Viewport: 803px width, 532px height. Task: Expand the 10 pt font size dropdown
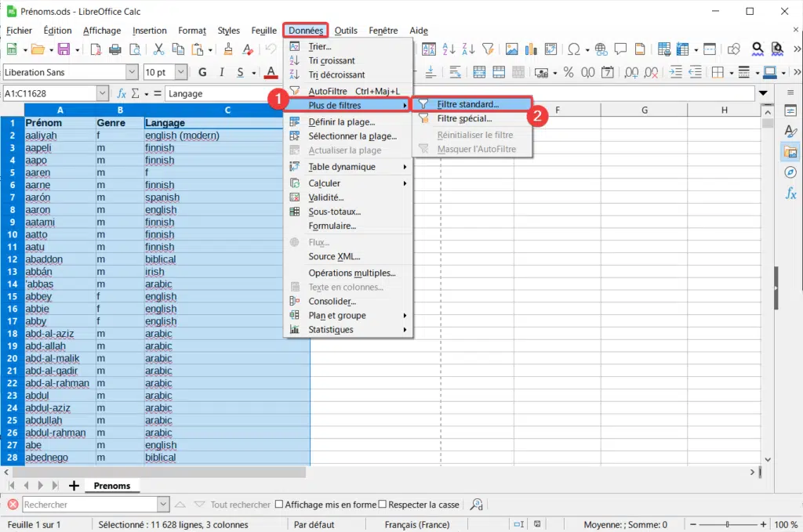[x=181, y=72]
